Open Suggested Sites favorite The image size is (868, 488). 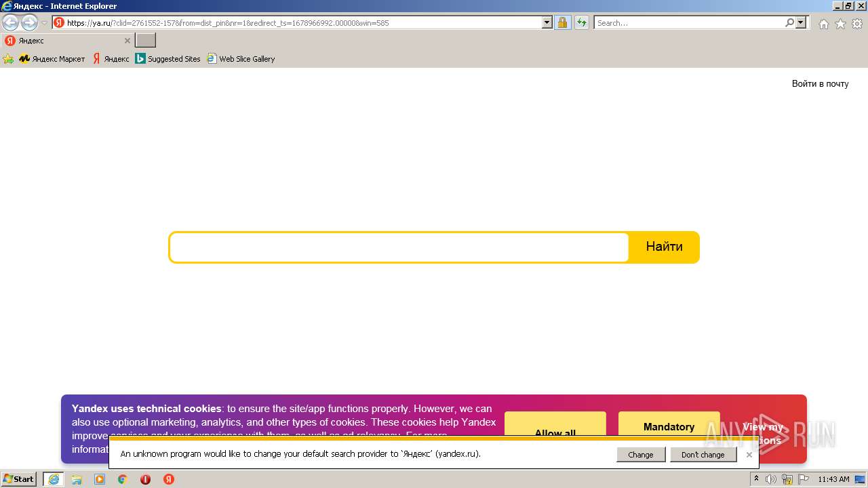coord(168,59)
